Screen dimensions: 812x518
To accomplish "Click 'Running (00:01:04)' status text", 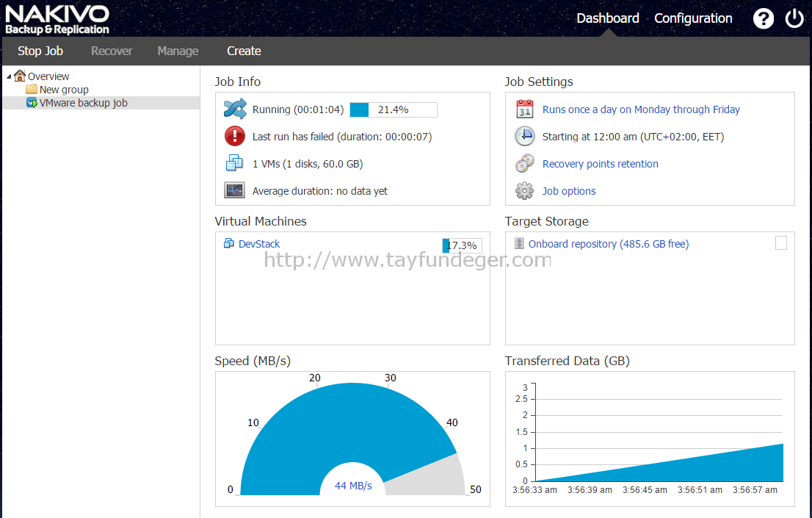I will coord(298,109).
